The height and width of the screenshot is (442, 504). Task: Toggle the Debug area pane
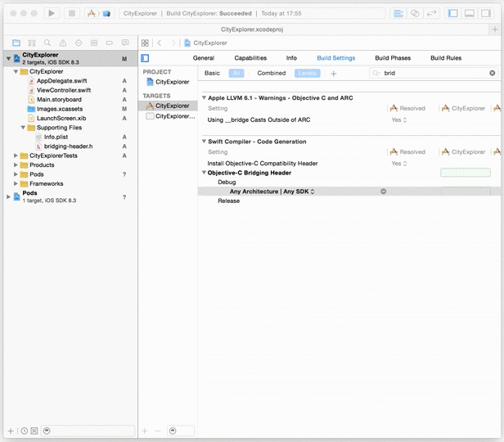pos(470,13)
